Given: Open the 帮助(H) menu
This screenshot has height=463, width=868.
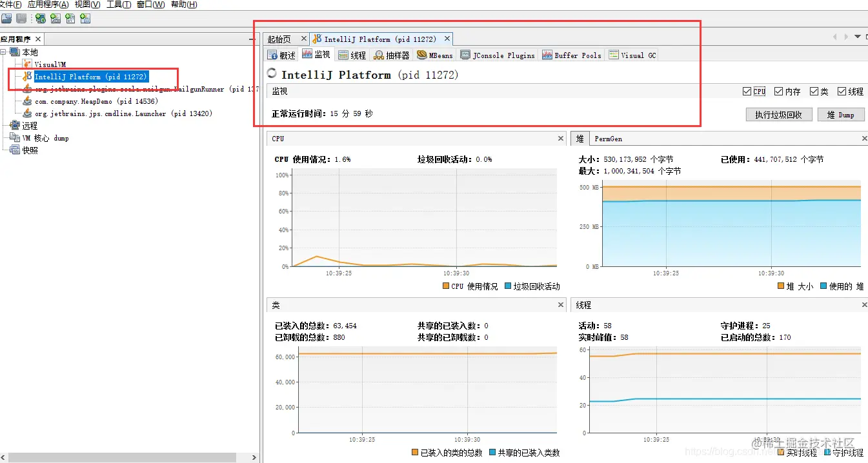Looking at the screenshot, I should pos(184,5).
